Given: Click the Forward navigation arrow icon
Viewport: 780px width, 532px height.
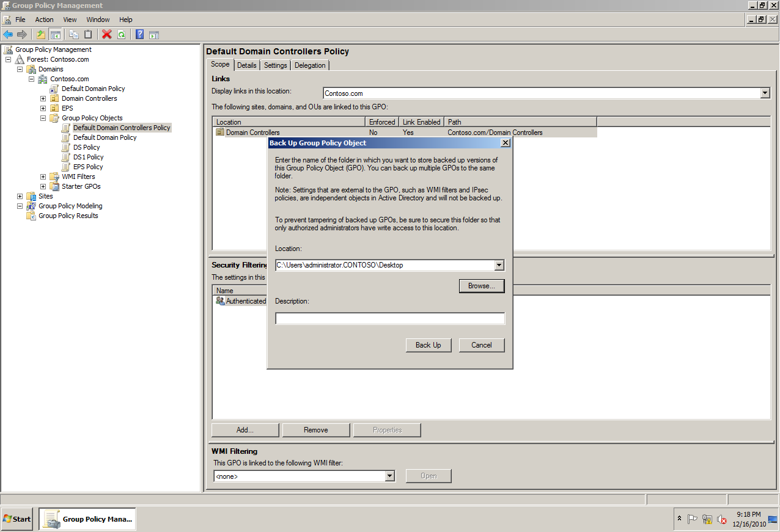Looking at the screenshot, I should coord(21,34).
